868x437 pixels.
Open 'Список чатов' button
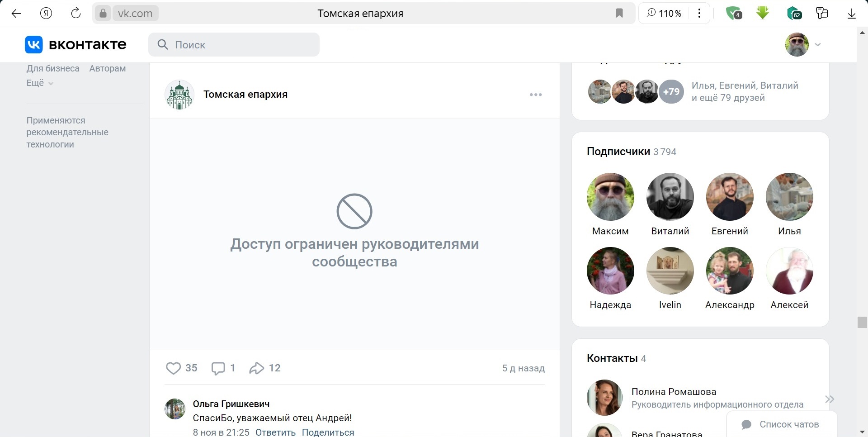pyautogui.click(x=782, y=424)
